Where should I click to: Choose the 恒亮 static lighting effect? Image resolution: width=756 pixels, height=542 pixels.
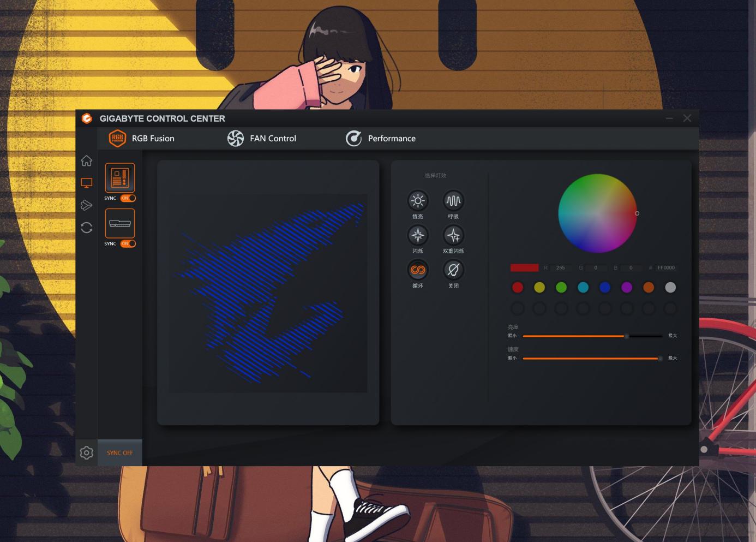pos(418,201)
